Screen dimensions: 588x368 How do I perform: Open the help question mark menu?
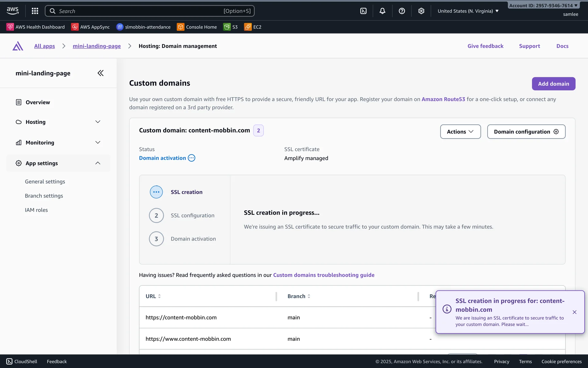(402, 11)
